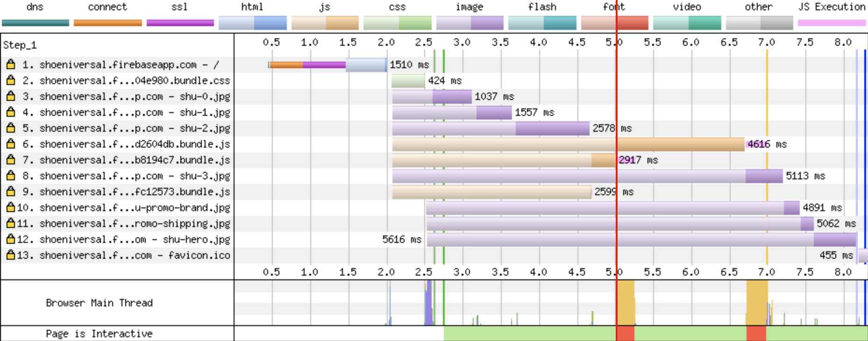Click the Step_1 header label
This screenshot has width=868, height=341.
click(x=20, y=45)
